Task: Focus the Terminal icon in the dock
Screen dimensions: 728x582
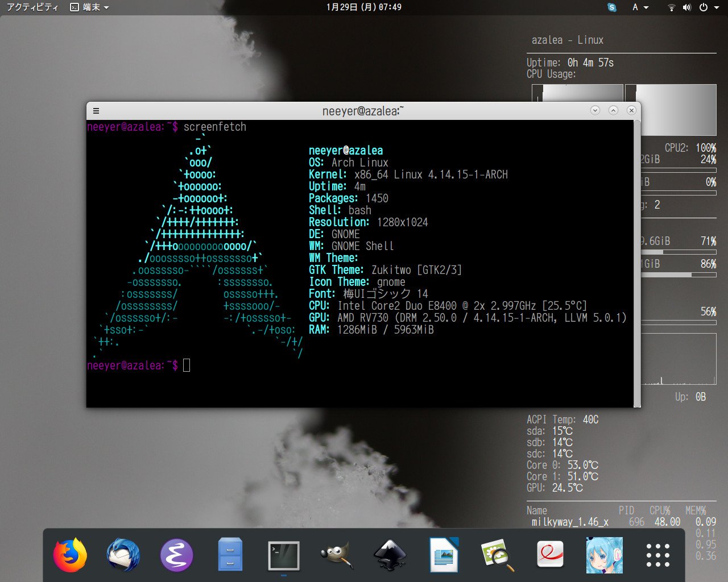Action: (284, 555)
